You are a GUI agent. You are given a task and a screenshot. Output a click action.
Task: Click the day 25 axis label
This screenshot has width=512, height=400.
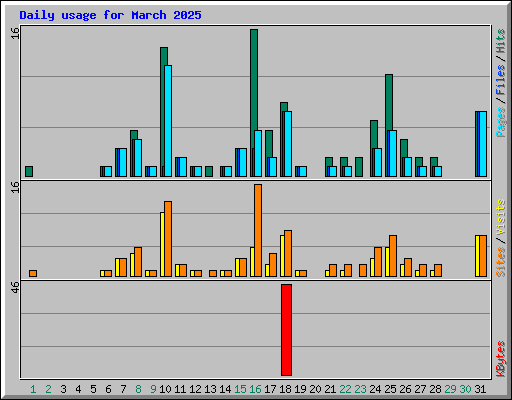pyautogui.click(x=390, y=389)
